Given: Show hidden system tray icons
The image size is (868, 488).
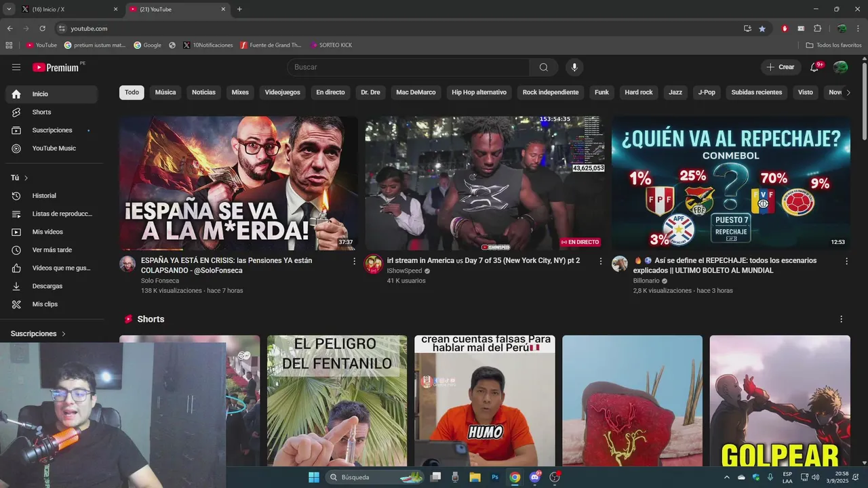Looking at the screenshot, I should click(727, 477).
